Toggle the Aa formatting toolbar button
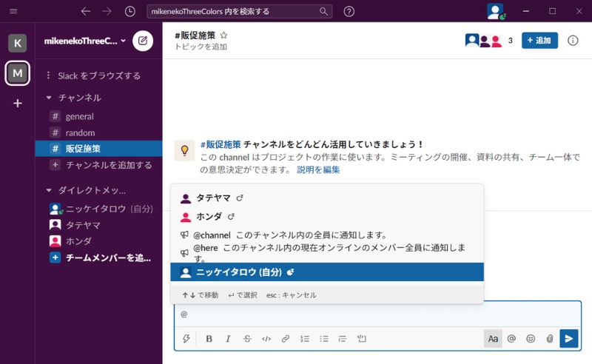This screenshot has width=592, height=364. pos(493,338)
